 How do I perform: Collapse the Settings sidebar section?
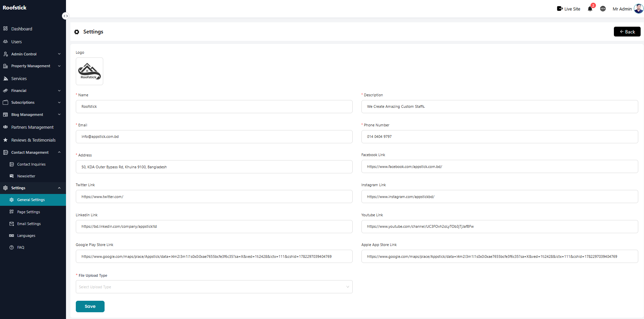tap(33, 188)
